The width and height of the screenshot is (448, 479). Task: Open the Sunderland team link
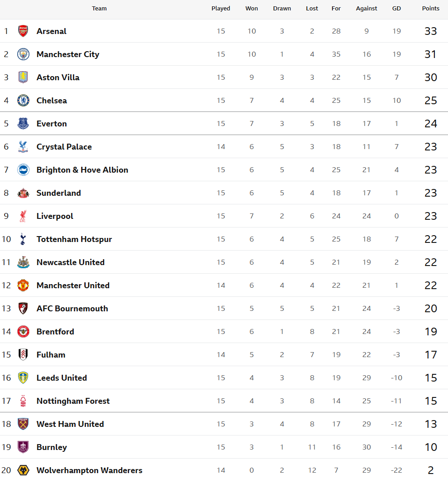tap(59, 193)
